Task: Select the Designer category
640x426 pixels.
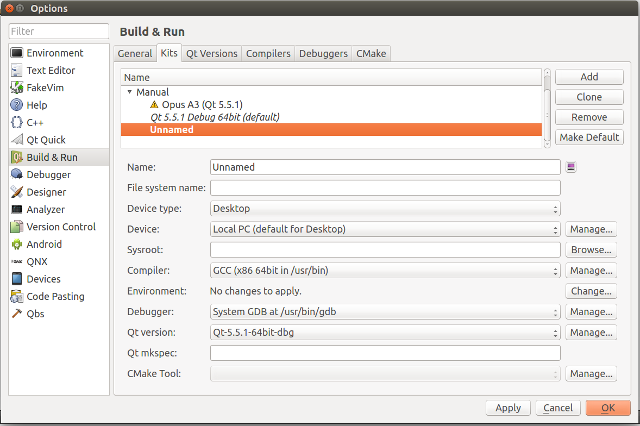Action: pos(59,192)
